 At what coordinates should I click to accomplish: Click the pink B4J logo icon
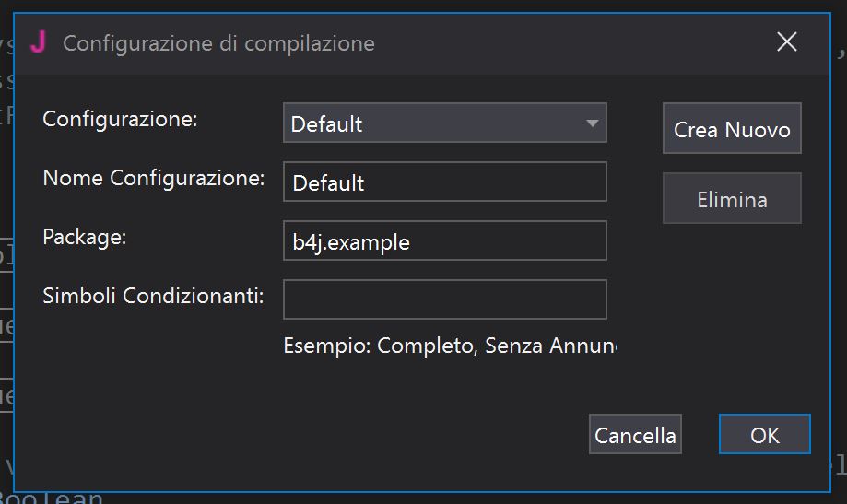point(38,42)
